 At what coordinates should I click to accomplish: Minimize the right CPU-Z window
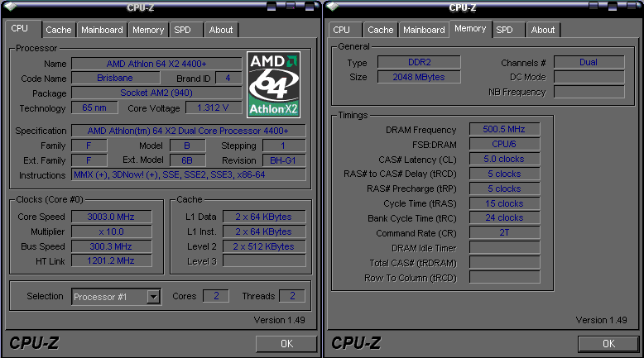594,6
